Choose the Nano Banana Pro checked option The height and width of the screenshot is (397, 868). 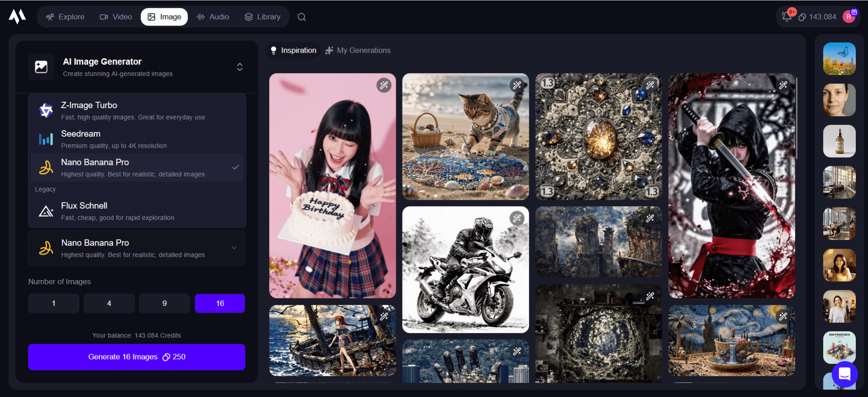[137, 167]
